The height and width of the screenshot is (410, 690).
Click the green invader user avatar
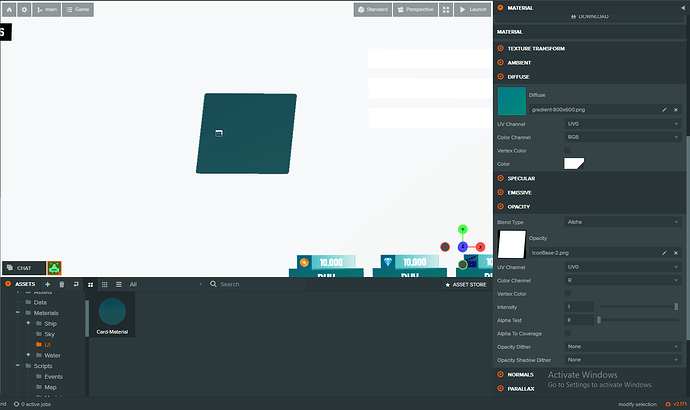tap(54, 268)
